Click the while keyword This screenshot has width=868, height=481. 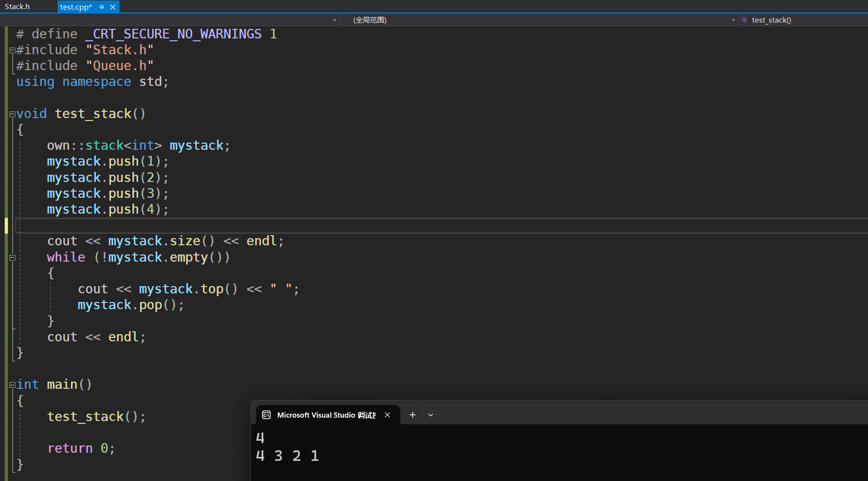66,257
